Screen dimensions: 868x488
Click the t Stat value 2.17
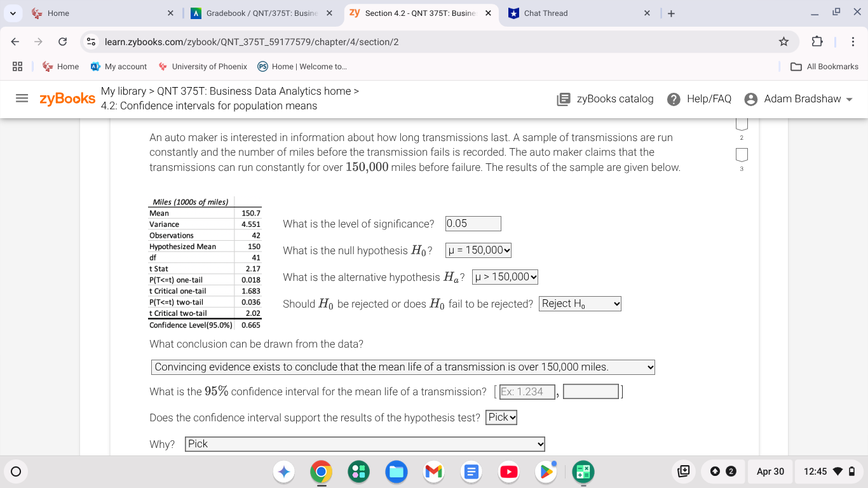[253, 269]
